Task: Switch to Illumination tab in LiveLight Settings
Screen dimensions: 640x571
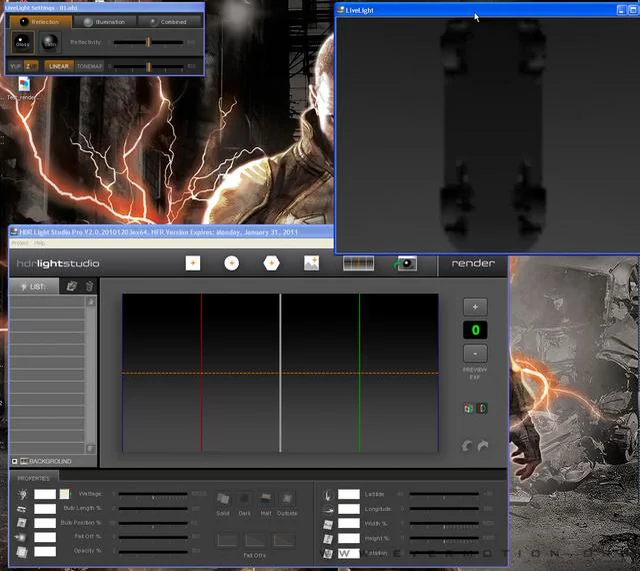Action: coord(104,22)
